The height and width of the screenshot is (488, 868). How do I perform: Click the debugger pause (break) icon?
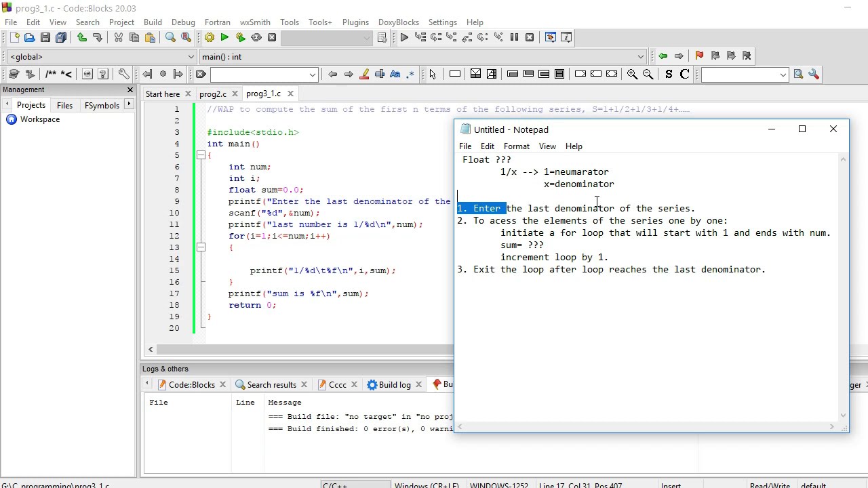point(514,38)
